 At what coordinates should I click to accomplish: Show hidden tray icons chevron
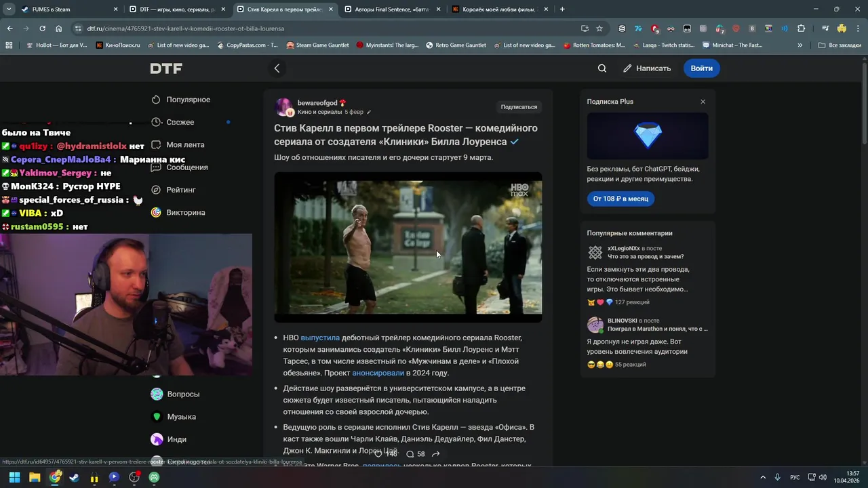tap(763, 477)
